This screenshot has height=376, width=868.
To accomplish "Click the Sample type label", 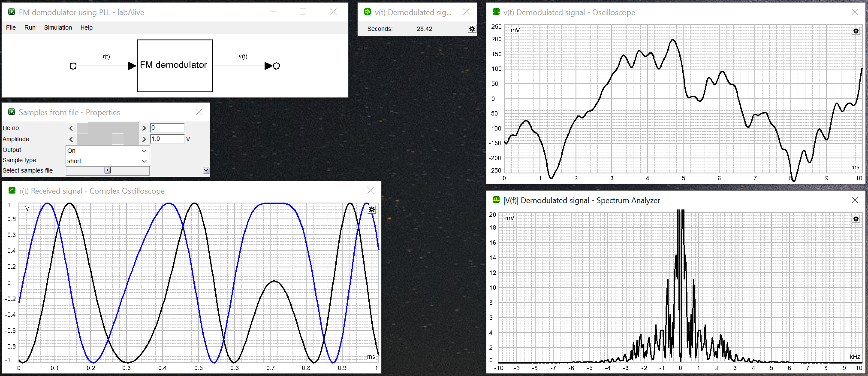I will 19,160.
